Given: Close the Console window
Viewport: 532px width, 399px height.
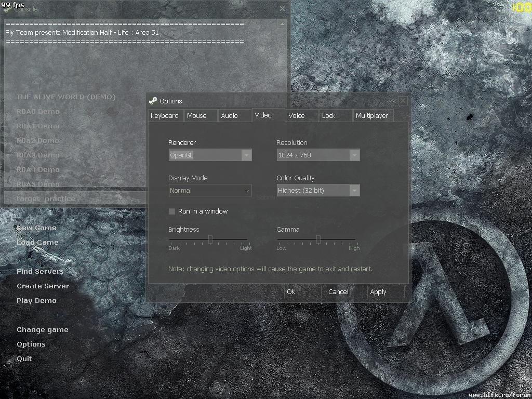Looking at the screenshot, I should 282,9.
